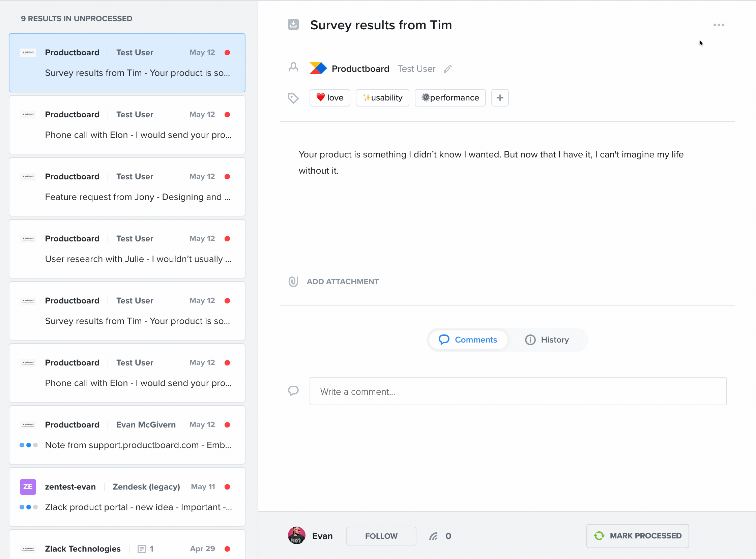This screenshot has height=559, width=756.
Task: Click the paperclip attachment icon
Action: [x=293, y=282]
